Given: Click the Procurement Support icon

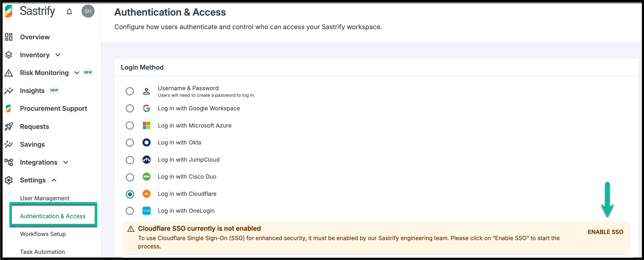Looking at the screenshot, I should pyautogui.click(x=9, y=109).
